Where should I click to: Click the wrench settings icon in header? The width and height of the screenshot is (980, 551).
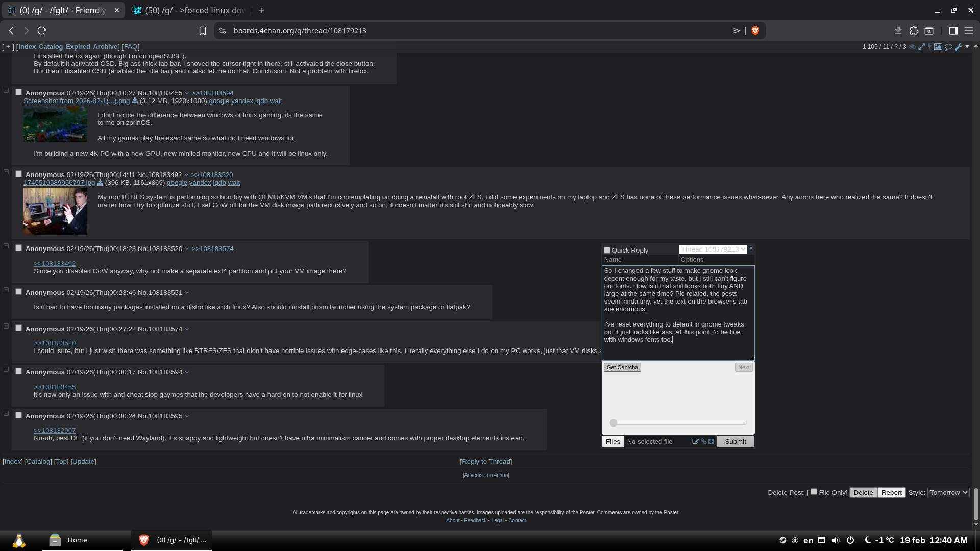(x=959, y=46)
